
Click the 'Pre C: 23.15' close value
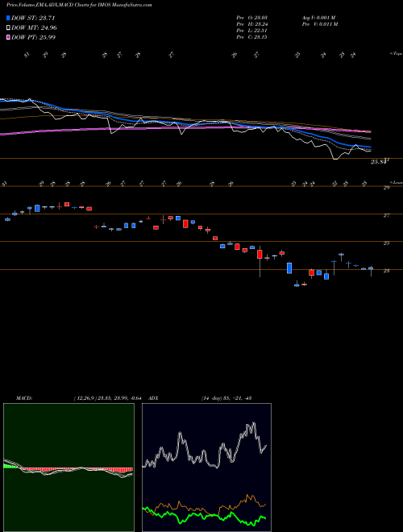coord(251,37)
